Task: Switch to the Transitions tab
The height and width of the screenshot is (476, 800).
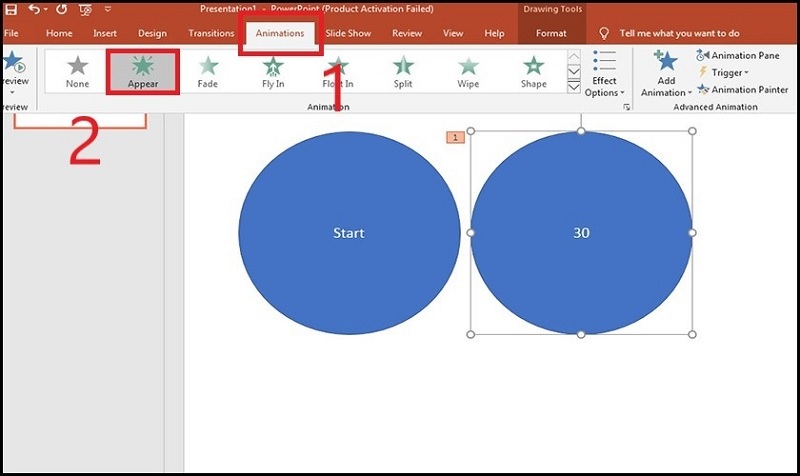Action: (x=211, y=33)
